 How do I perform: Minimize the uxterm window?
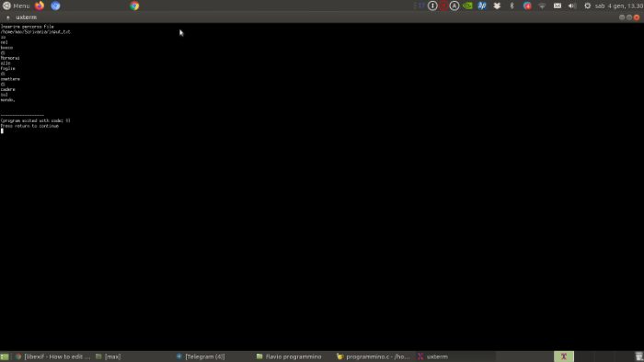[x=622, y=17]
